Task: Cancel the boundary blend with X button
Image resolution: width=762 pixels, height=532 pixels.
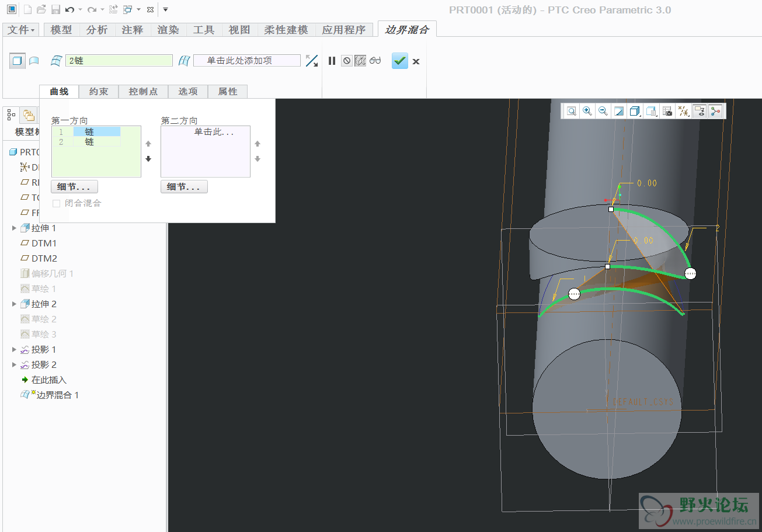Action: point(416,61)
